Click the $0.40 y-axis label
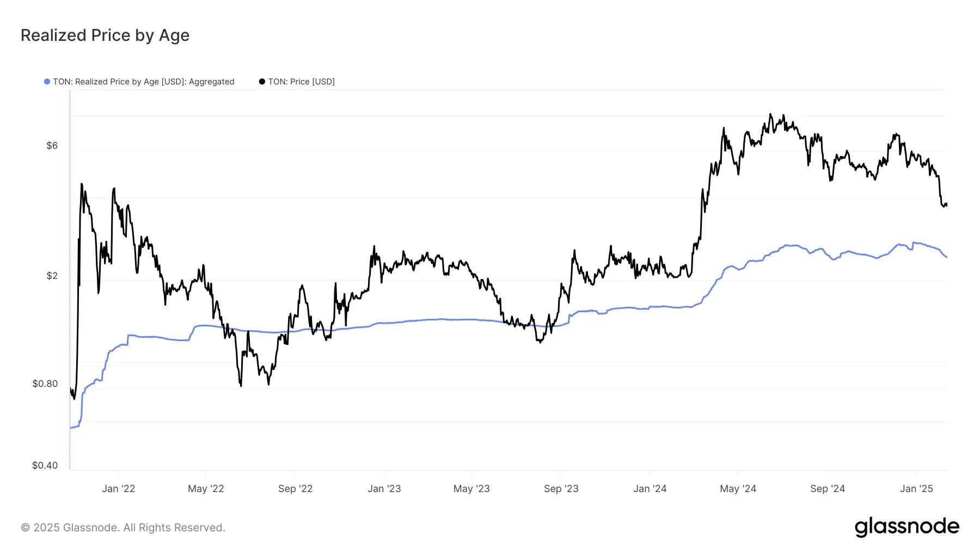Screen dimensions: 980x552 pyautogui.click(x=45, y=465)
